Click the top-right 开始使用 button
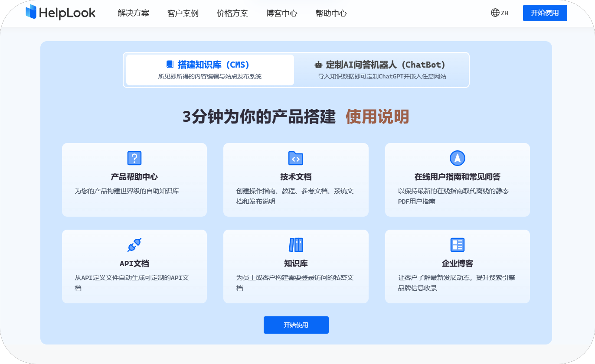This screenshot has width=595, height=364. [545, 13]
